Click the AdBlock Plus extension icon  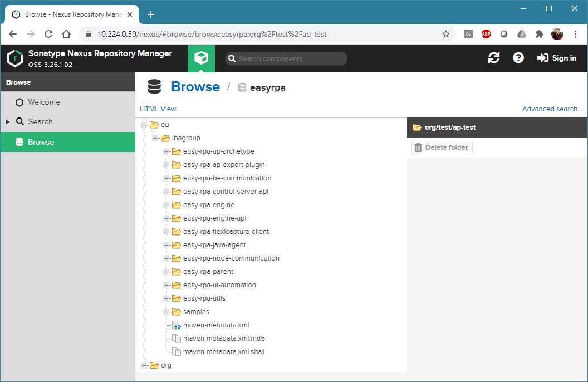(x=486, y=34)
